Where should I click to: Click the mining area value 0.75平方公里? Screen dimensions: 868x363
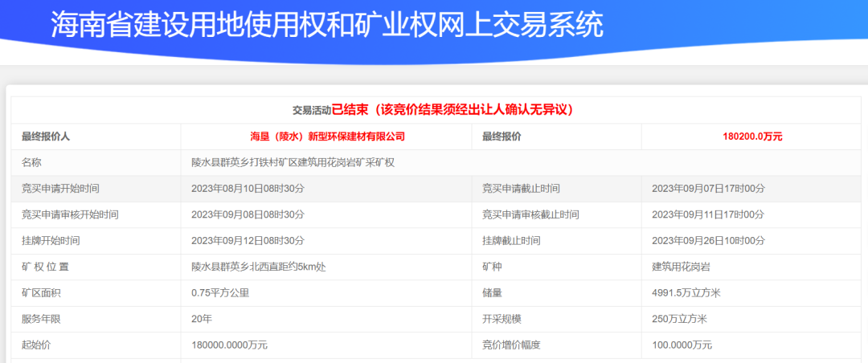(220, 292)
